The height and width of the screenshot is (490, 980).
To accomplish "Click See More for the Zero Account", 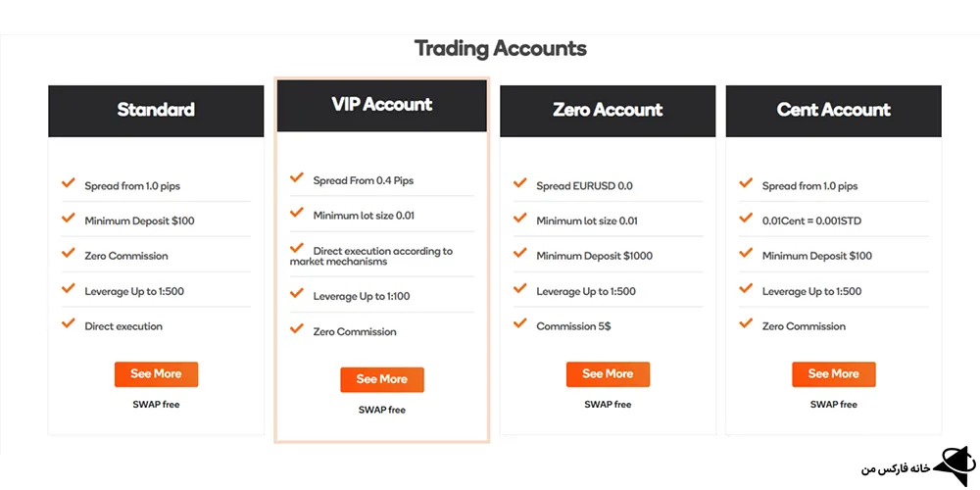I will coord(608,373).
